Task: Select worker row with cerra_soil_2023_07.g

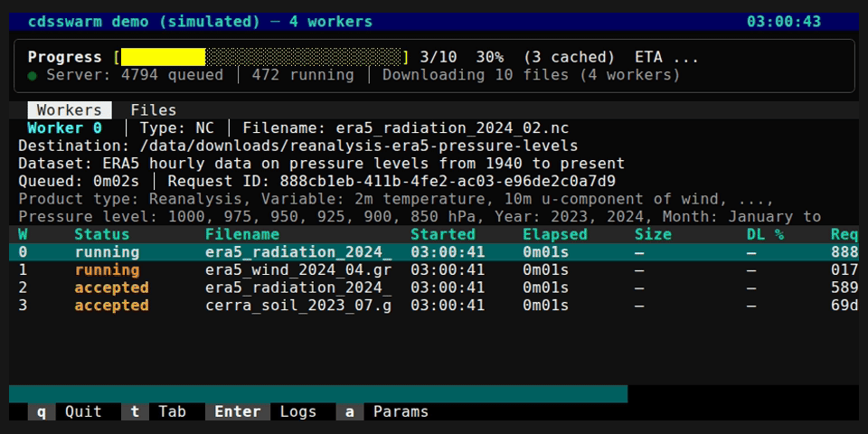Action: 434,306
